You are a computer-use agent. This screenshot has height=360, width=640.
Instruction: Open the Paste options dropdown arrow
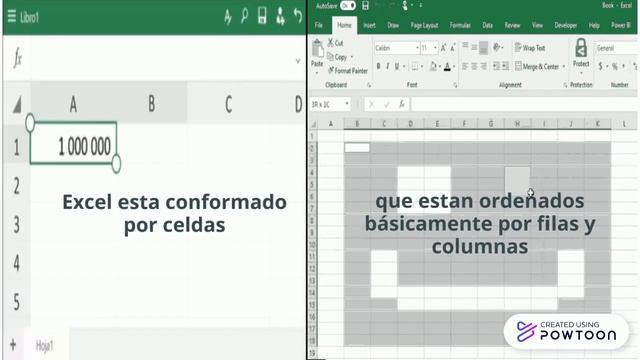317,73
